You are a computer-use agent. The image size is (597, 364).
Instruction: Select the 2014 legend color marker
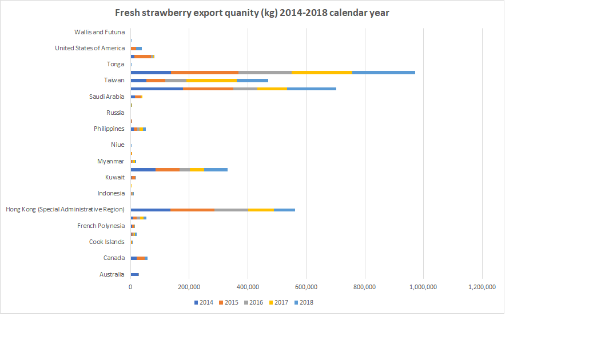coord(196,302)
